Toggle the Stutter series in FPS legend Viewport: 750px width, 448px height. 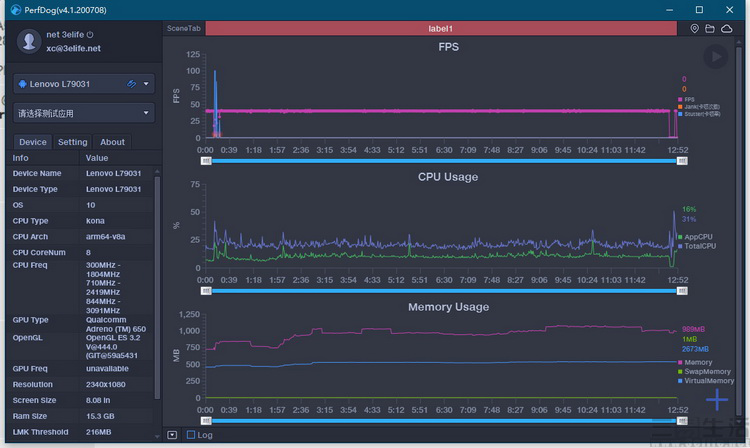click(698, 114)
